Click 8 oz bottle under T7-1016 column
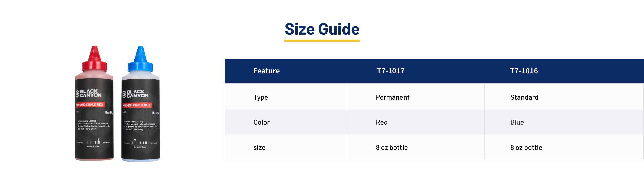 (526, 148)
